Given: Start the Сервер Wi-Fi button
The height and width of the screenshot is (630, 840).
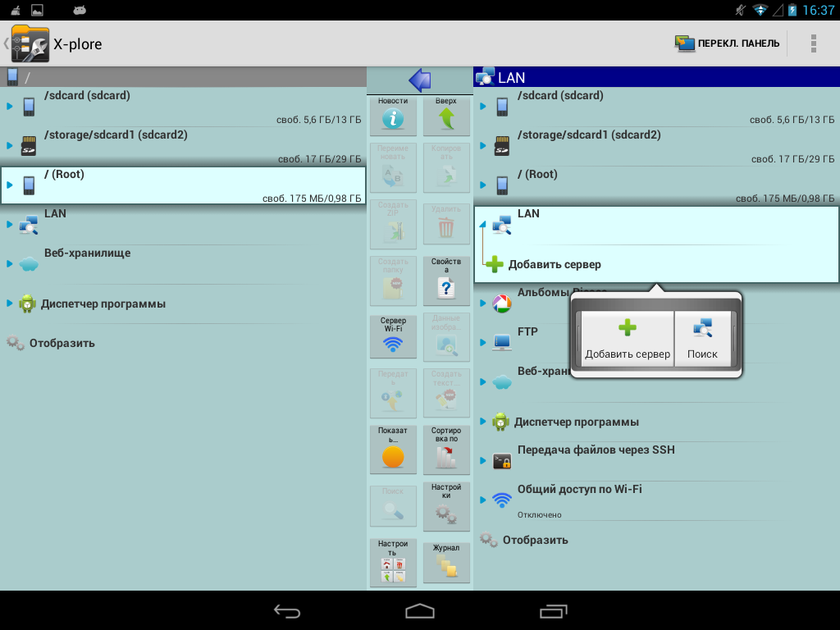Looking at the screenshot, I should (x=393, y=336).
